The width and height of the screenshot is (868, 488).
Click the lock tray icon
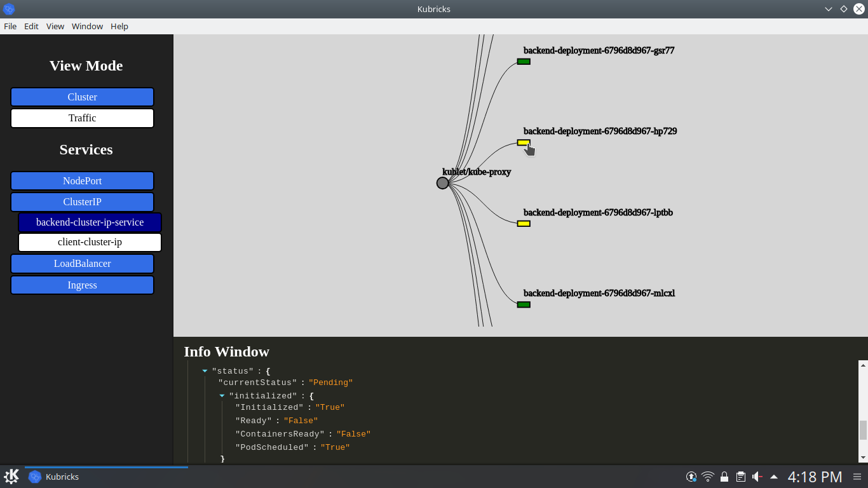[724, 477]
